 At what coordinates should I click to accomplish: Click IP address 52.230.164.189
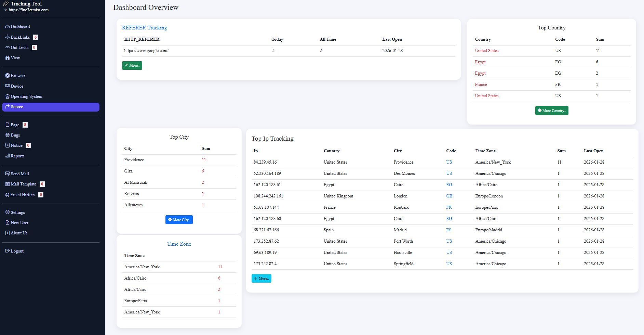point(267,173)
